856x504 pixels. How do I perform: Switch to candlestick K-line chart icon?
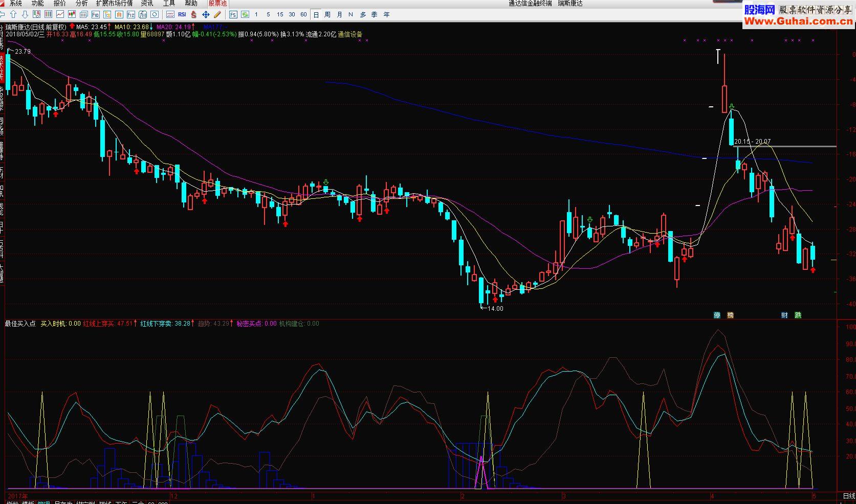(72, 15)
